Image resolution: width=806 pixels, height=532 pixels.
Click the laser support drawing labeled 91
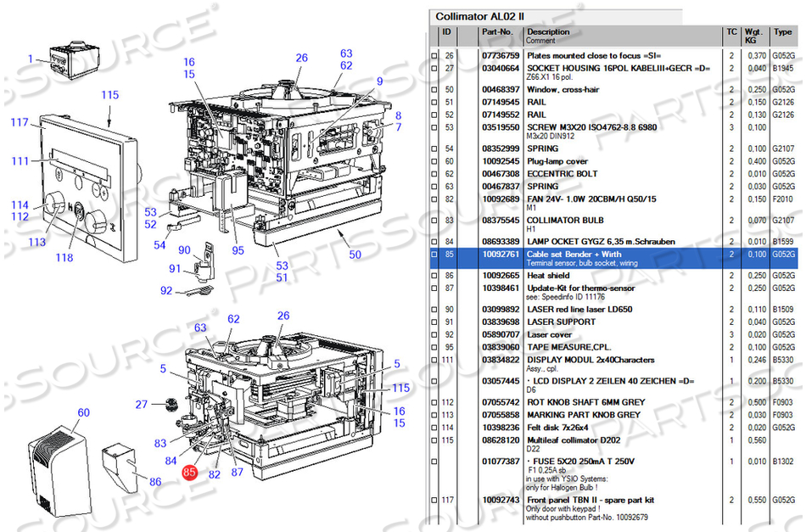[203, 267]
